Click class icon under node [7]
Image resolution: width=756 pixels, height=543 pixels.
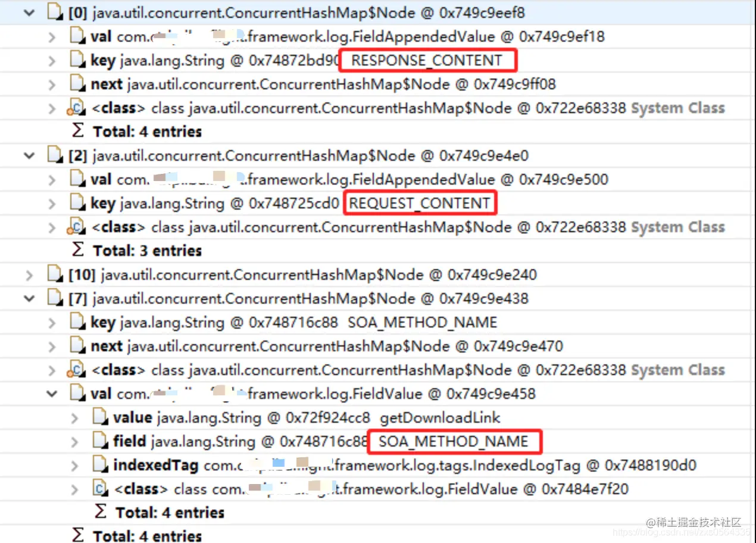tap(77, 370)
